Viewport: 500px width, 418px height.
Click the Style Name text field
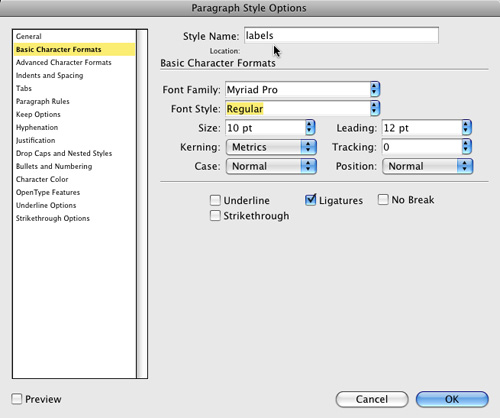341,35
